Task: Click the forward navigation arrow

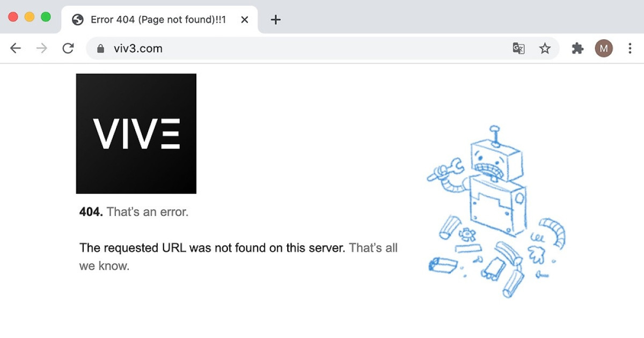Action: point(41,48)
